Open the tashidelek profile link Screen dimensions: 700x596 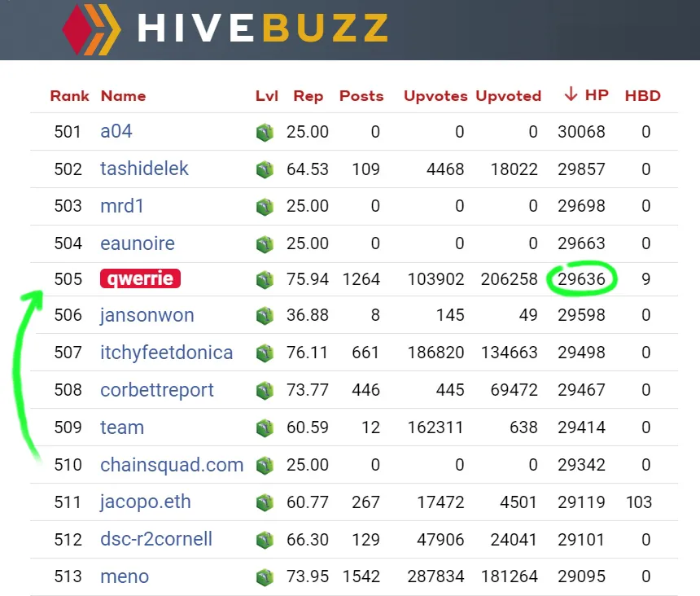(144, 169)
